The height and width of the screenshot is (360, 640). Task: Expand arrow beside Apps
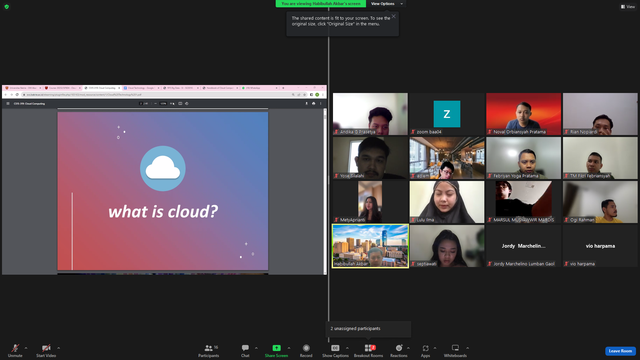coord(435,348)
